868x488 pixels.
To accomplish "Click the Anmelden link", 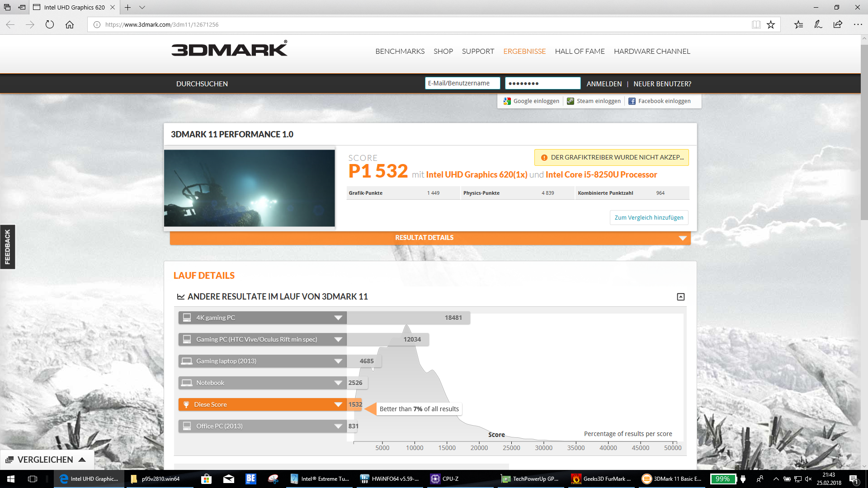I will tap(604, 84).
